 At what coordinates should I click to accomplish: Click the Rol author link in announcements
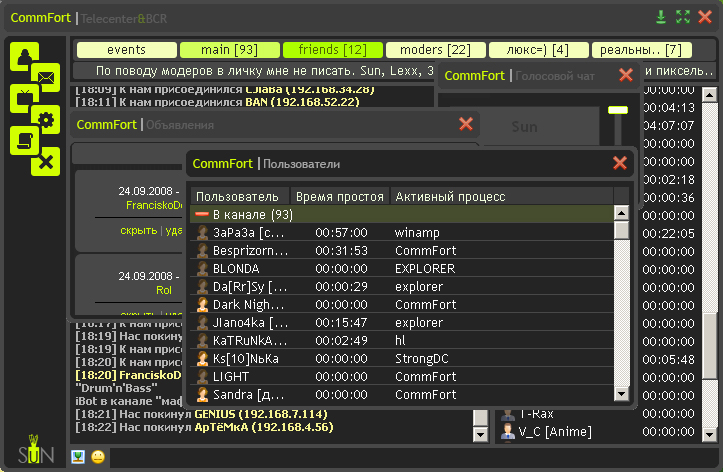(x=164, y=290)
